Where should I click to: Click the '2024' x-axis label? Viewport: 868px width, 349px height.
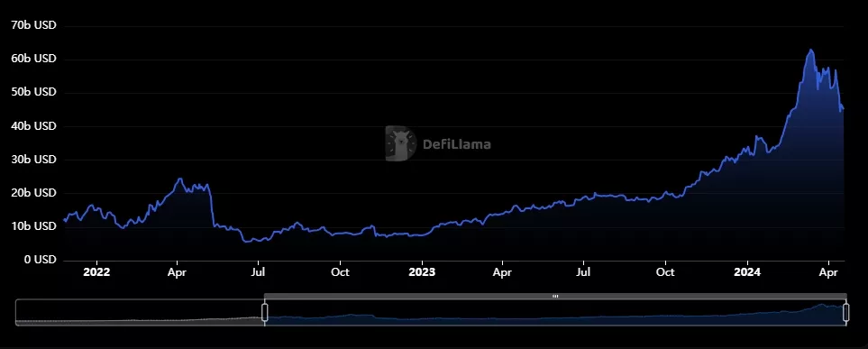point(747,272)
